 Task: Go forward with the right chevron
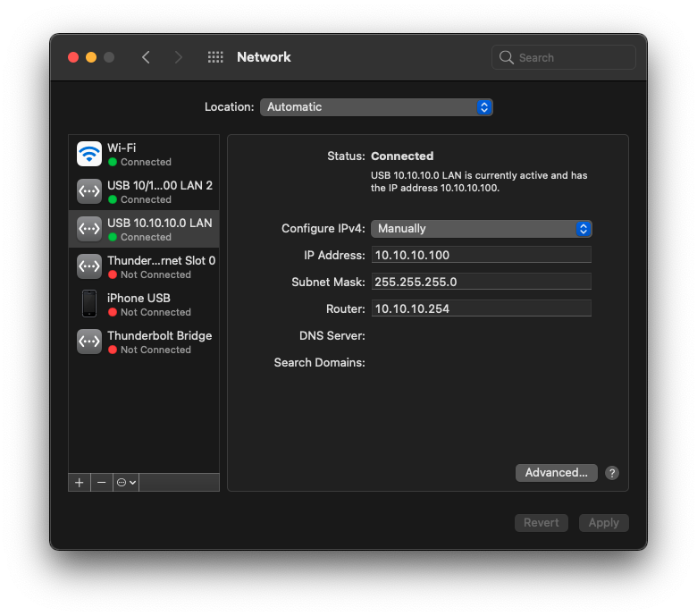click(x=178, y=57)
